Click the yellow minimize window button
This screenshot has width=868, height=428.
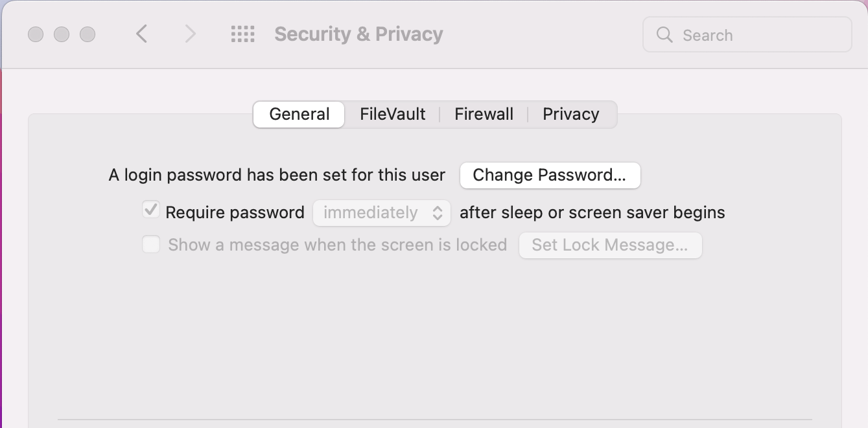click(x=62, y=34)
